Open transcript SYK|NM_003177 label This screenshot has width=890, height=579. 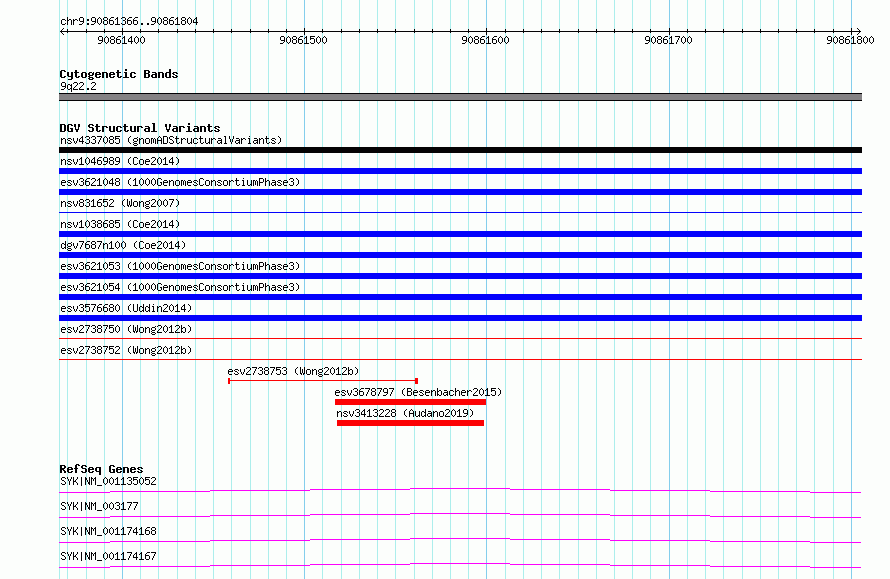pos(99,506)
